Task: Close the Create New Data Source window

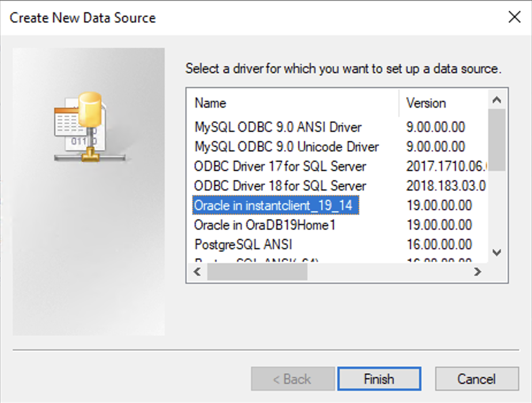Action: click(514, 17)
